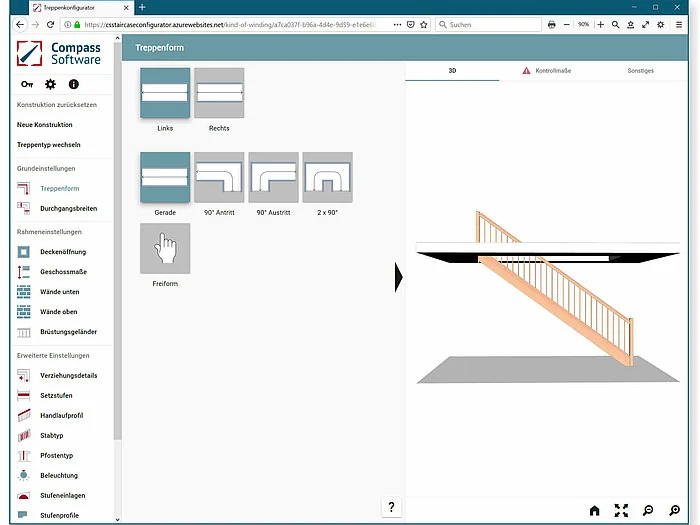The height and width of the screenshot is (525, 700).
Task: Click the fit-to-screen arrows icon
Action: [x=621, y=510]
